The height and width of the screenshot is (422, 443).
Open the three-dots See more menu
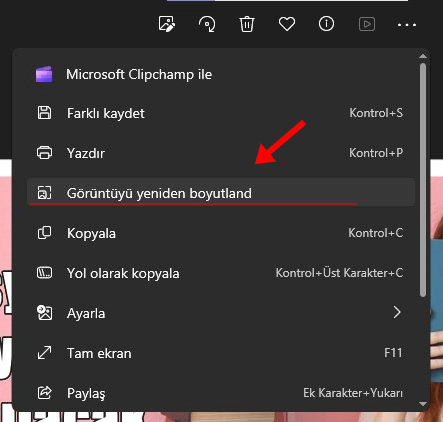tap(407, 25)
